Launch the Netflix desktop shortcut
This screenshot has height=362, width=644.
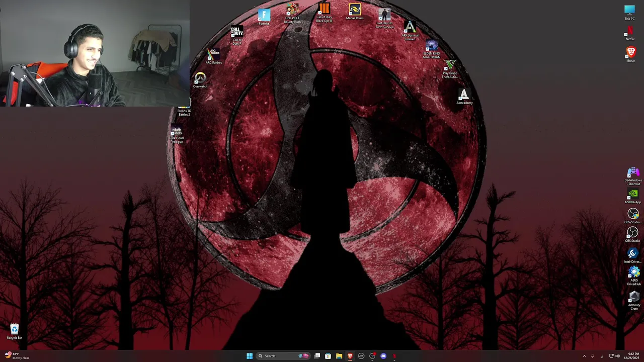click(630, 33)
